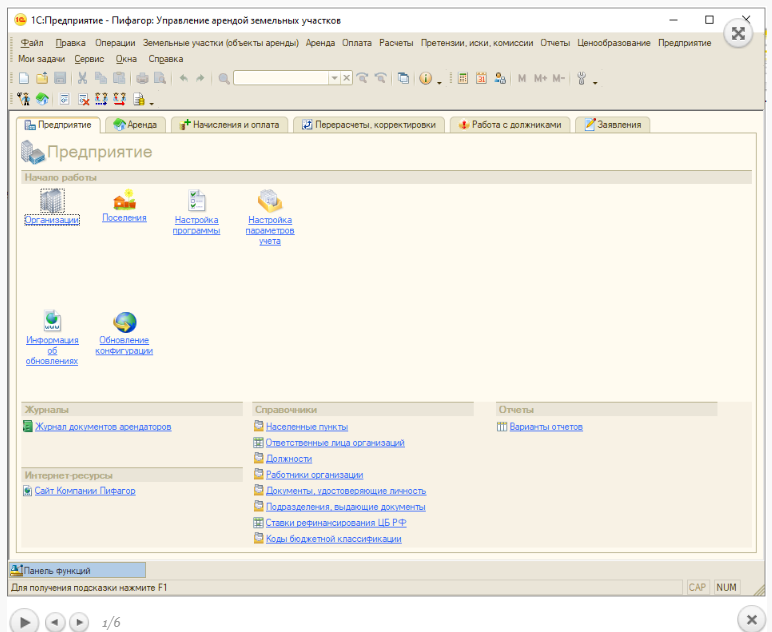
Task: Switch to the Аренда tab
Action: coord(136,125)
